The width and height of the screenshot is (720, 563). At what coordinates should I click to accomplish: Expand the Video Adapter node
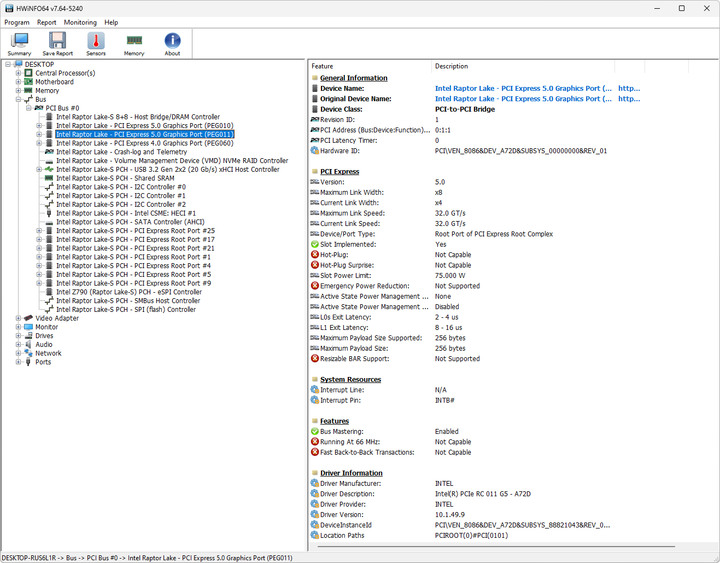click(18, 318)
